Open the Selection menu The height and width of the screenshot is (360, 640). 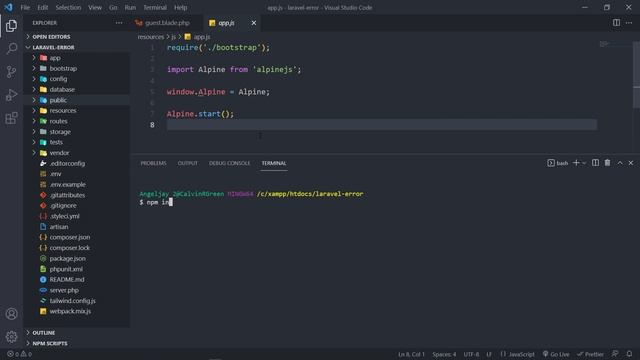point(68,7)
